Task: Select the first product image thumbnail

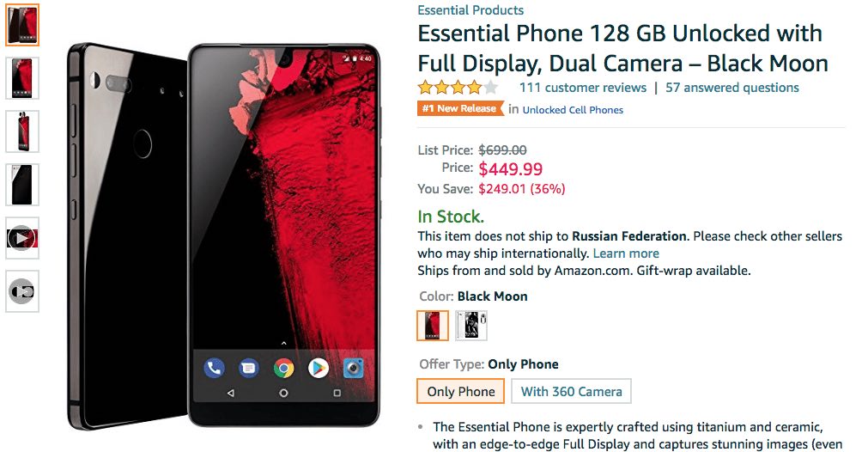Action: point(22,25)
